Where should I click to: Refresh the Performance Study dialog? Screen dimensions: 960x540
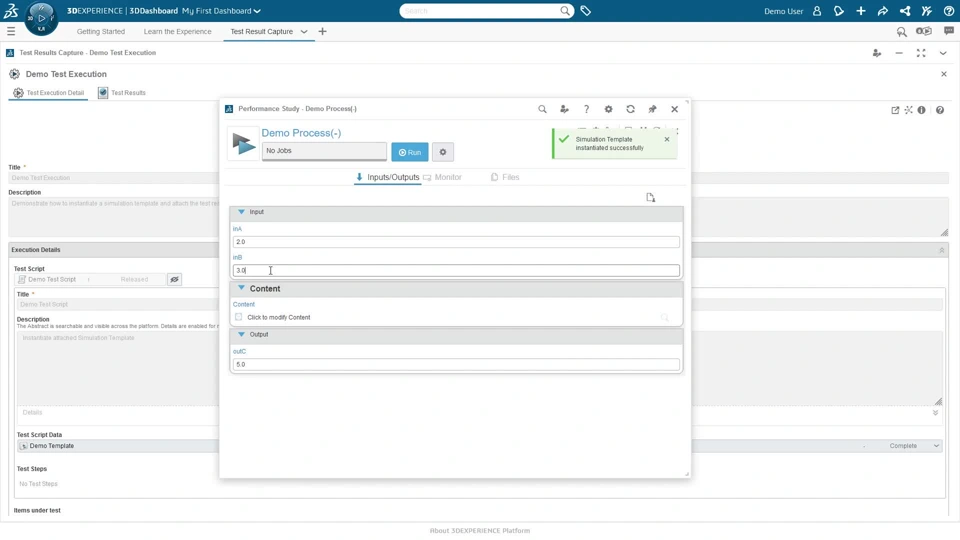click(x=630, y=109)
